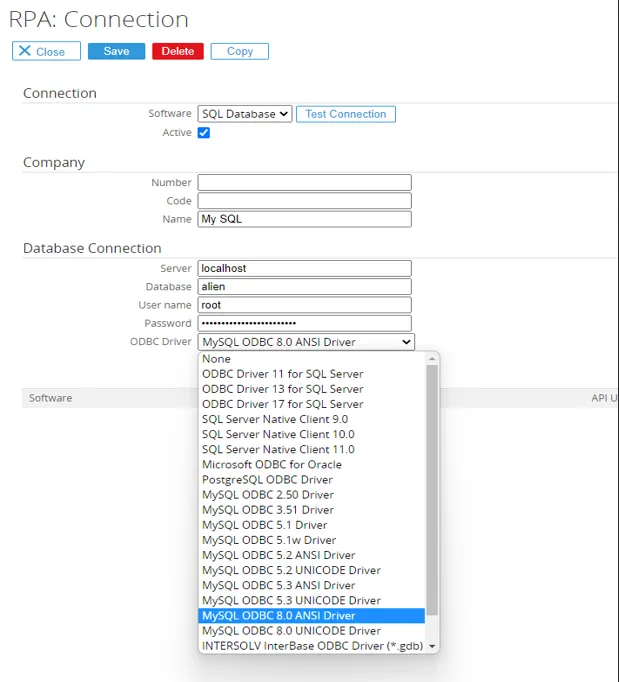
Task: Choose INTERSOLV InterBase ODBC Driver (*.gdb)
Action: pos(311,646)
